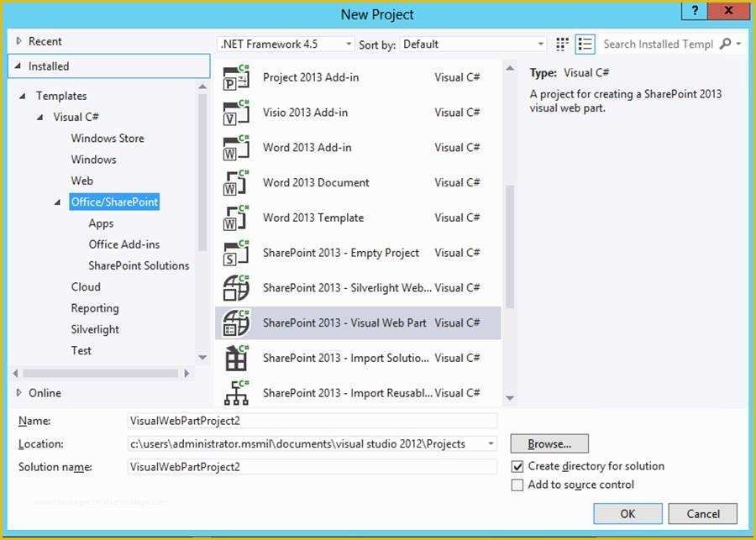Viewport: 756px width, 540px height.
Task: Select the SharePoint 2013 Silverlight Web Part icon
Action: coord(236,288)
